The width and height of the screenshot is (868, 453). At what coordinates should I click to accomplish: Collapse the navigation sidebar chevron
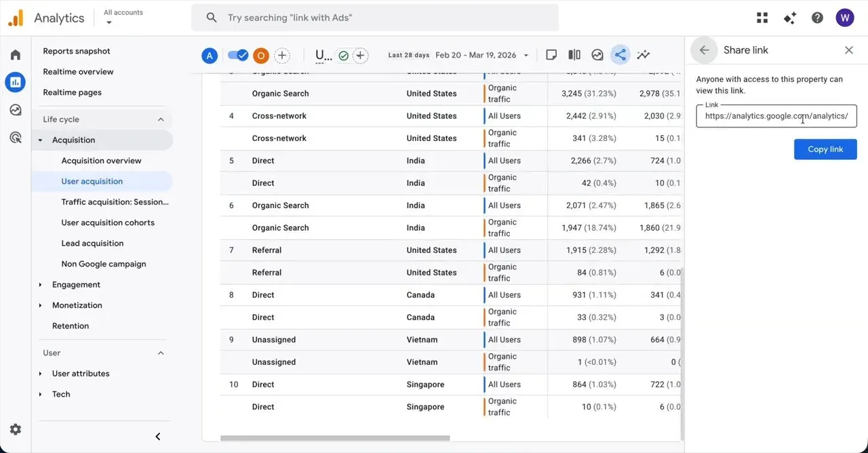pyautogui.click(x=158, y=437)
